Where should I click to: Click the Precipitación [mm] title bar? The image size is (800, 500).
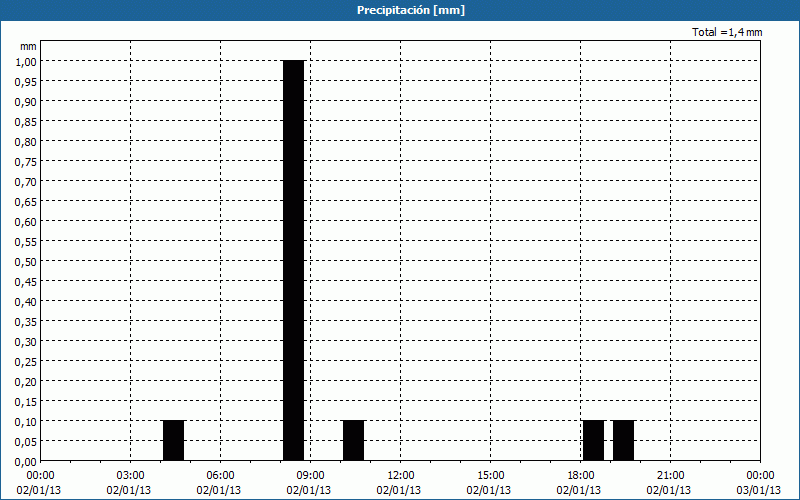[400, 10]
